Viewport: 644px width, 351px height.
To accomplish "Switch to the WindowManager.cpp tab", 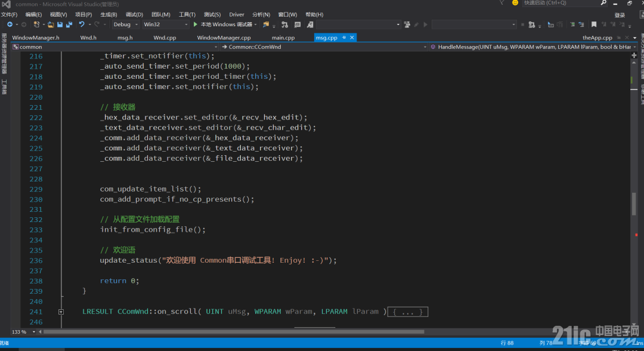I will [224, 38].
